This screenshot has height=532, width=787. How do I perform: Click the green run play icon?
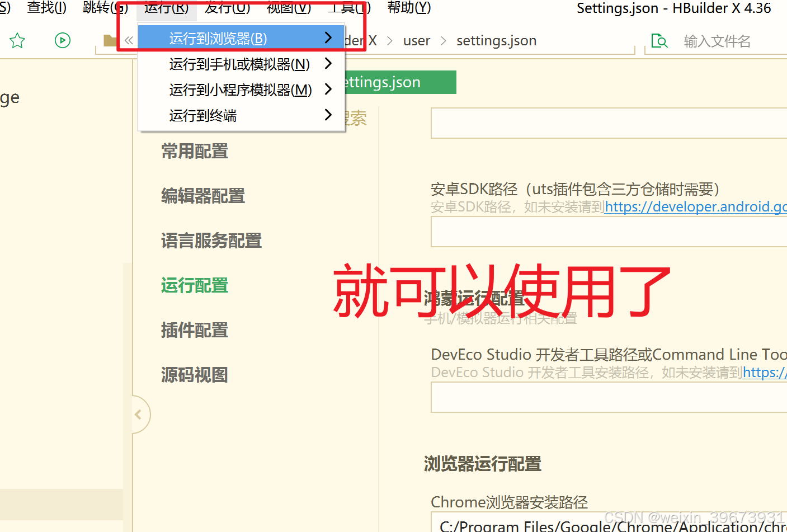pyautogui.click(x=62, y=40)
